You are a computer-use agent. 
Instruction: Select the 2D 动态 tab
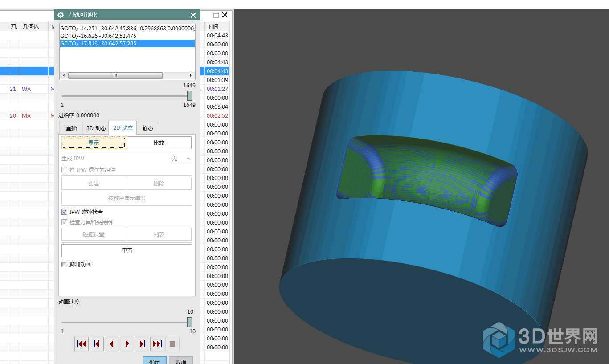tap(123, 127)
